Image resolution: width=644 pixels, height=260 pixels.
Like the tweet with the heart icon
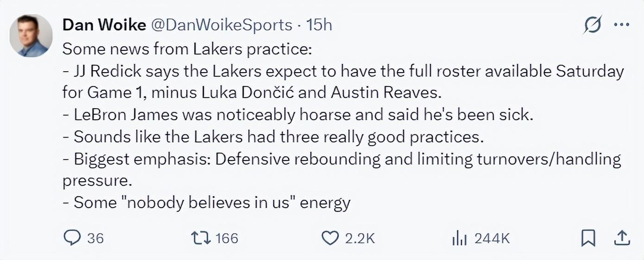point(330,238)
